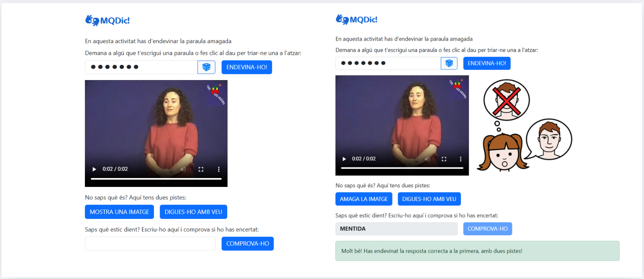
Task: Seek on the left video progress bar
Action: tap(156, 179)
